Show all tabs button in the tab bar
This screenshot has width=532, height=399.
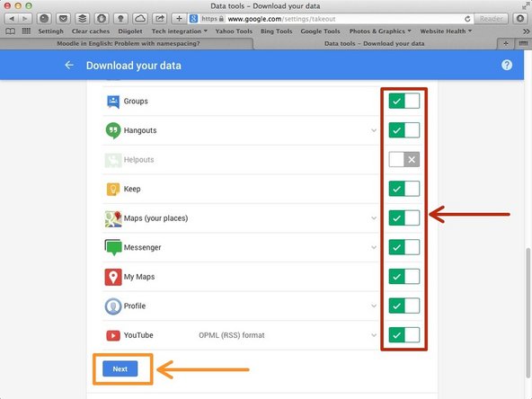click(523, 43)
